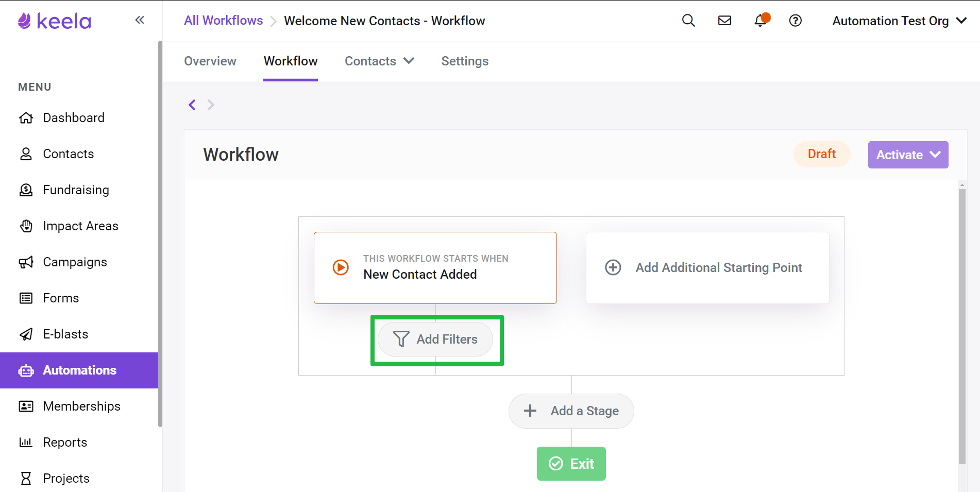
Task: Open the Settings tab
Action: [465, 61]
